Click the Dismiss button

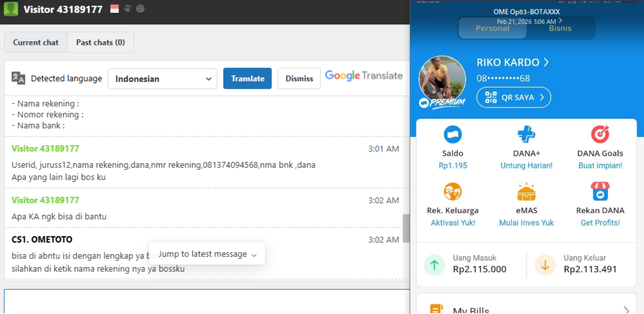pyautogui.click(x=299, y=78)
